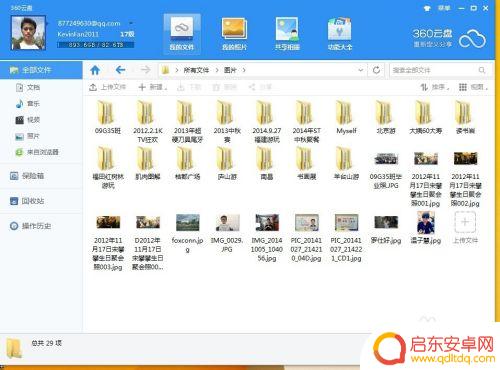
Task: Click the user avatar photo
Action: 28,33
